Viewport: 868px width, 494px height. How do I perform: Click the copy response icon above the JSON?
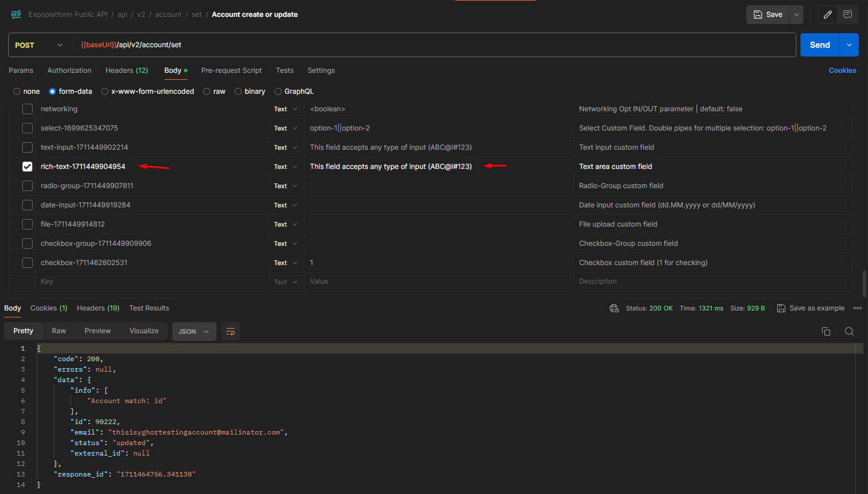coord(826,331)
